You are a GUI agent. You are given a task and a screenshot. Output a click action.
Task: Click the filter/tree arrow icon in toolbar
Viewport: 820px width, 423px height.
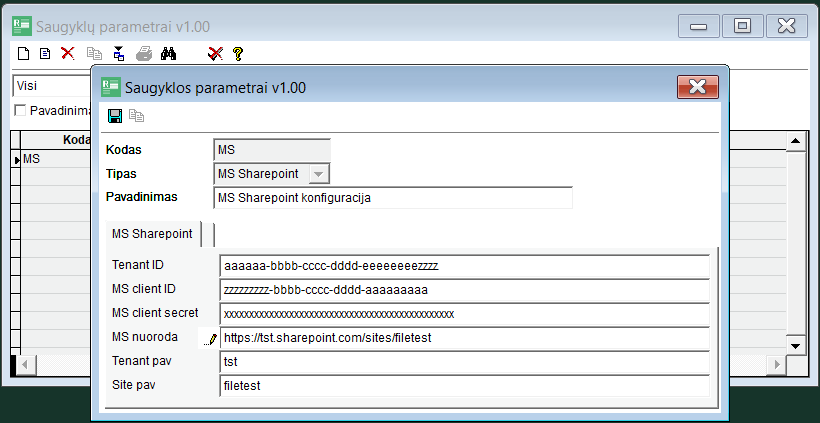[119, 53]
